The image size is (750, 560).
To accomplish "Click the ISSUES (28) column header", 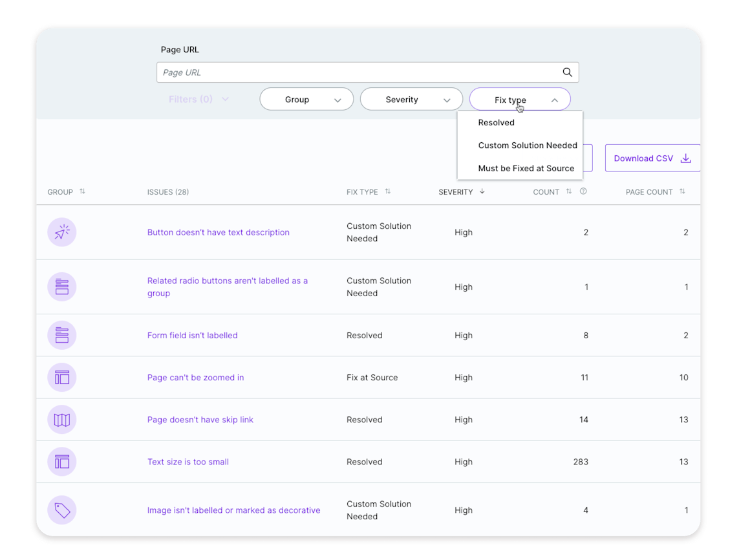I will 168,192.
